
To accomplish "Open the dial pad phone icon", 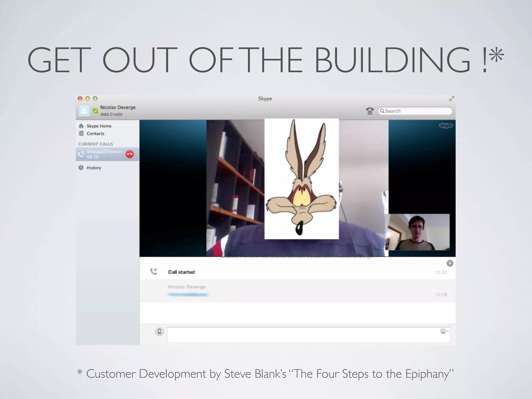I will (x=370, y=111).
